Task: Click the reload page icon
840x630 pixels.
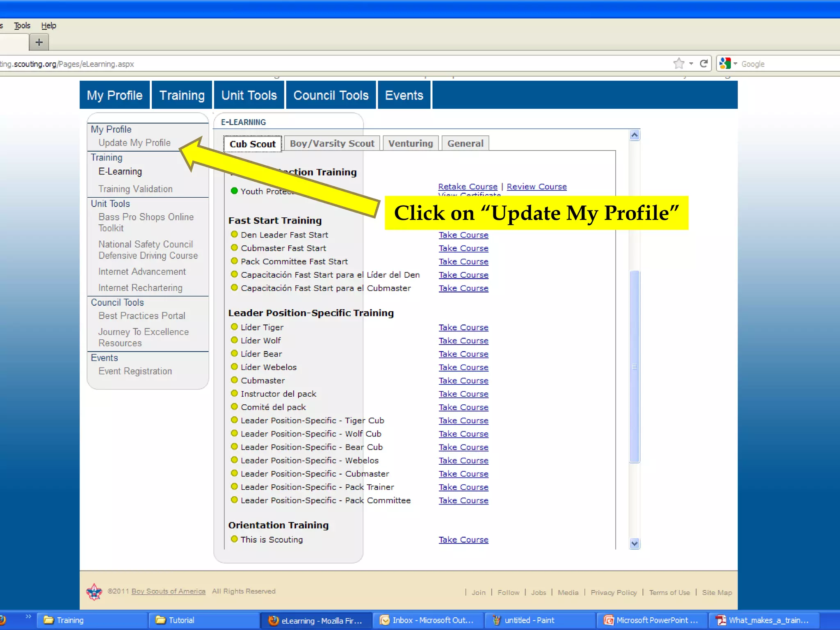Action: point(704,64)
